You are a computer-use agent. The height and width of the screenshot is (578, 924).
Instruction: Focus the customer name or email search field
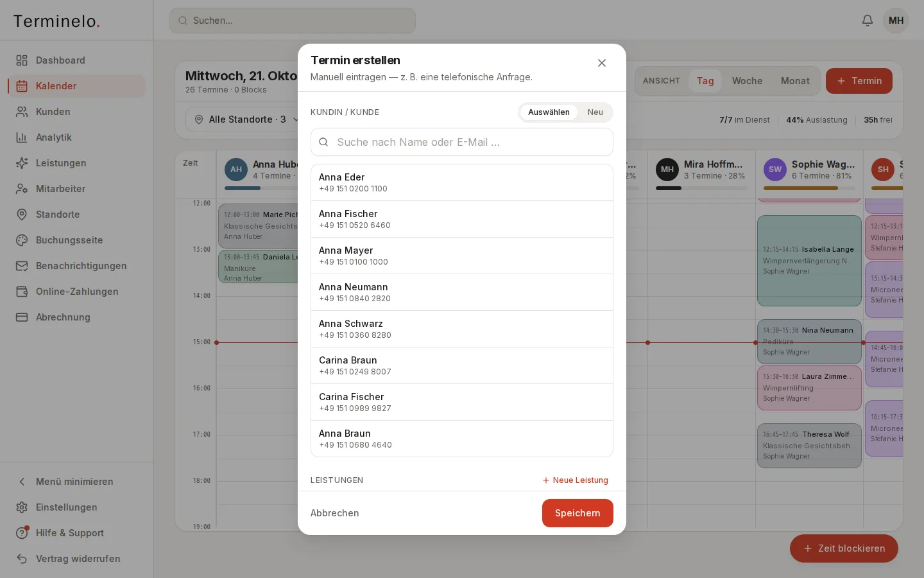coord(462,142)
